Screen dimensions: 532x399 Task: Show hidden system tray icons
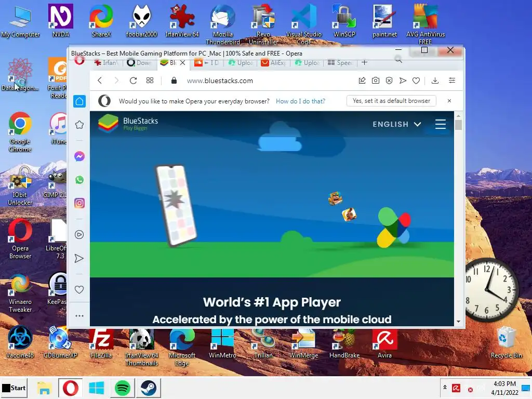(x=445, y=388)
